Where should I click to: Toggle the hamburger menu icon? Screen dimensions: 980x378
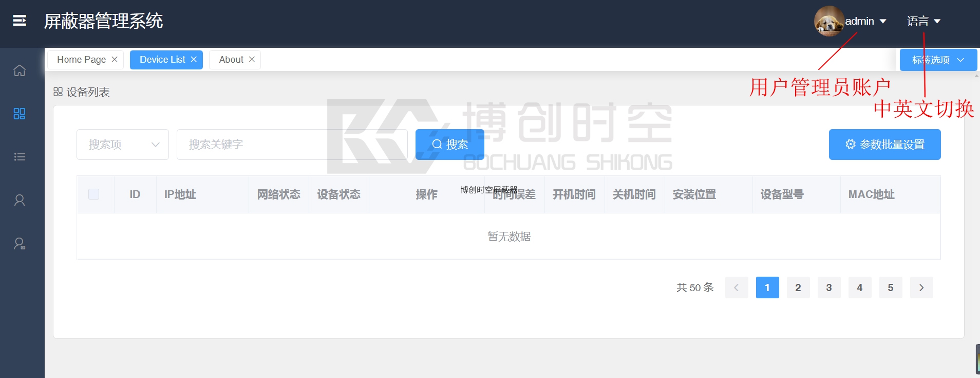(20, 21)
